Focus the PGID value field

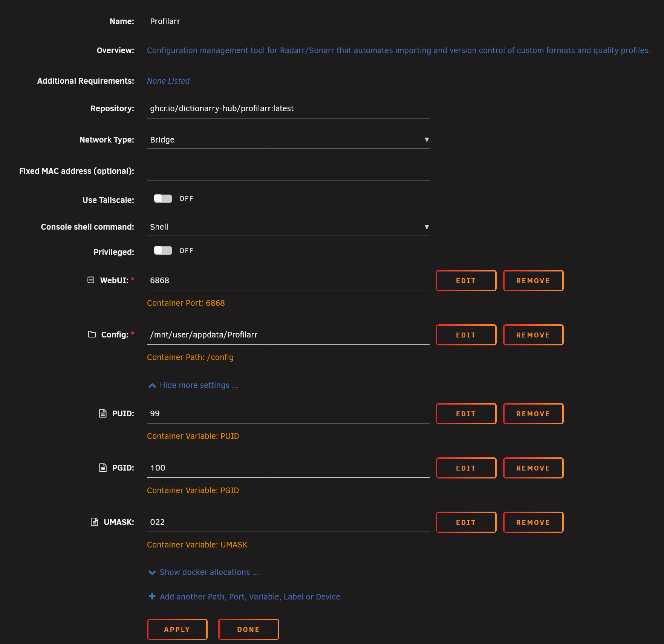(x=288, y=468)
